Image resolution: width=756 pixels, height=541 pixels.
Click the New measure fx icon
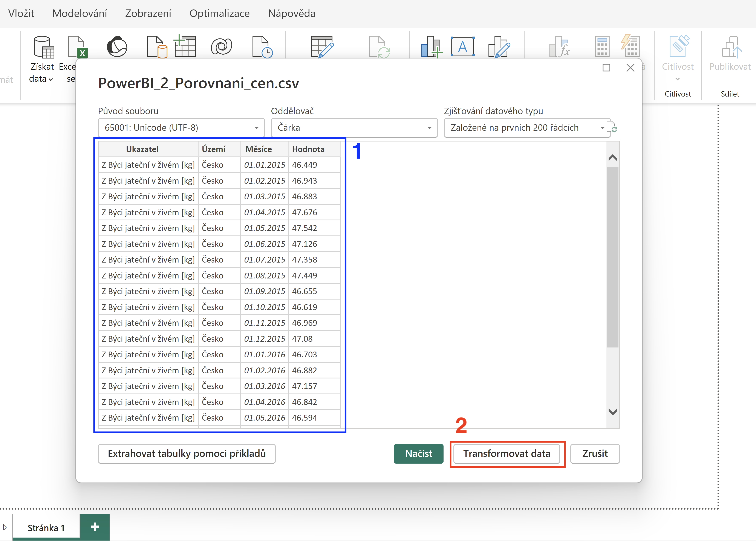point(560,47)
